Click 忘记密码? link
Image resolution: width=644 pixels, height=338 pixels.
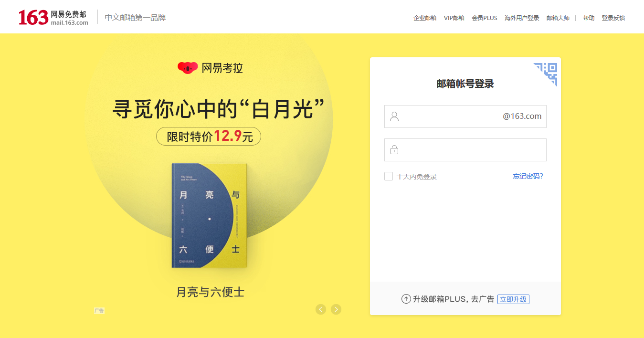tap(528, 176)
